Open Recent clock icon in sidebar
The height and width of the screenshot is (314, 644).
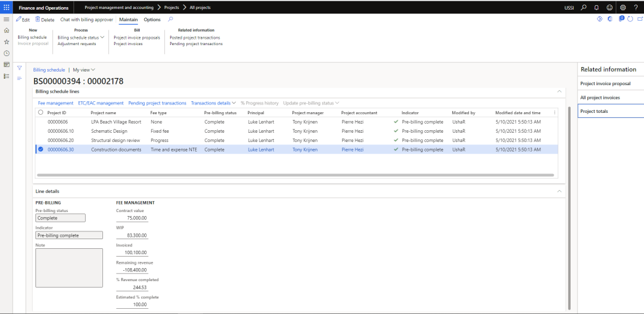click(6, 53)
